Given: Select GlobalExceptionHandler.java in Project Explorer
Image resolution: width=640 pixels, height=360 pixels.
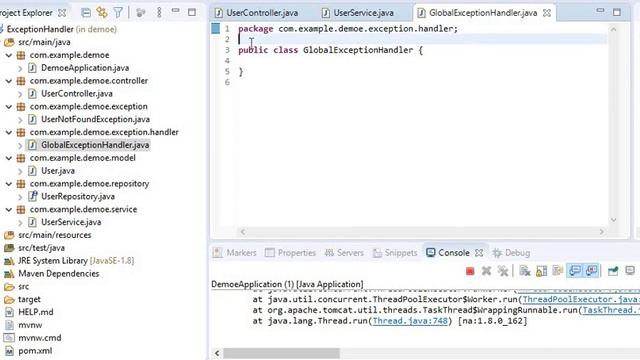Looking at the screenshot, I should coord(95,145).
